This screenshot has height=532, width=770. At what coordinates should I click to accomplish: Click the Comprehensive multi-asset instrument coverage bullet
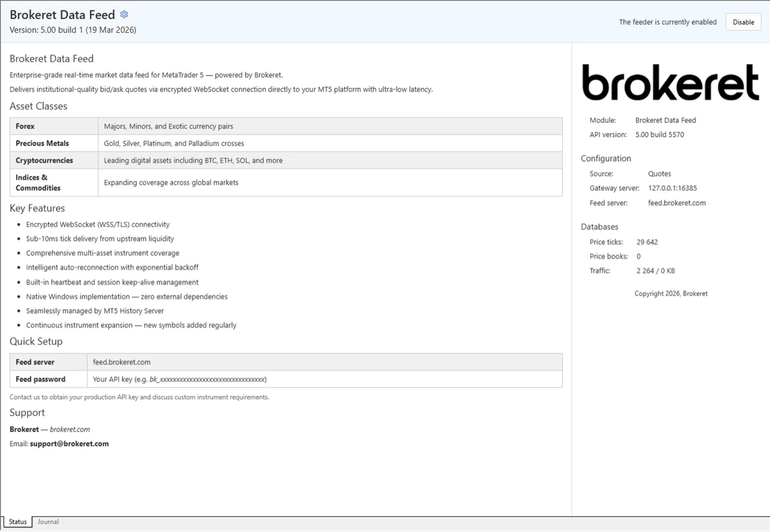[103, 253]
